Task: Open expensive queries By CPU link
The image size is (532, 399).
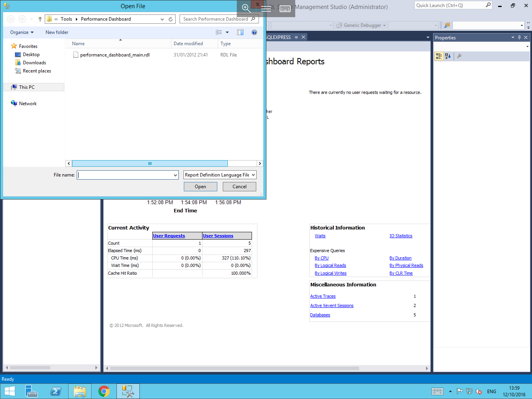Action: [x=321, y=258]
